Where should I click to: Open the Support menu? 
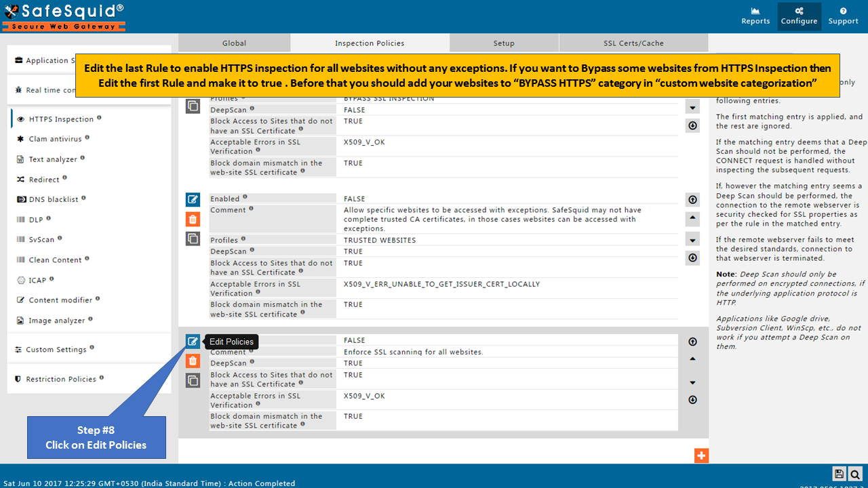[843, 16]
